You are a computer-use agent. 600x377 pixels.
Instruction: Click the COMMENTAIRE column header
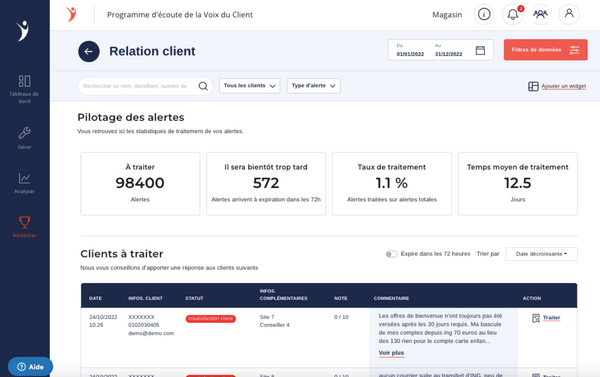tap(391, 298)
